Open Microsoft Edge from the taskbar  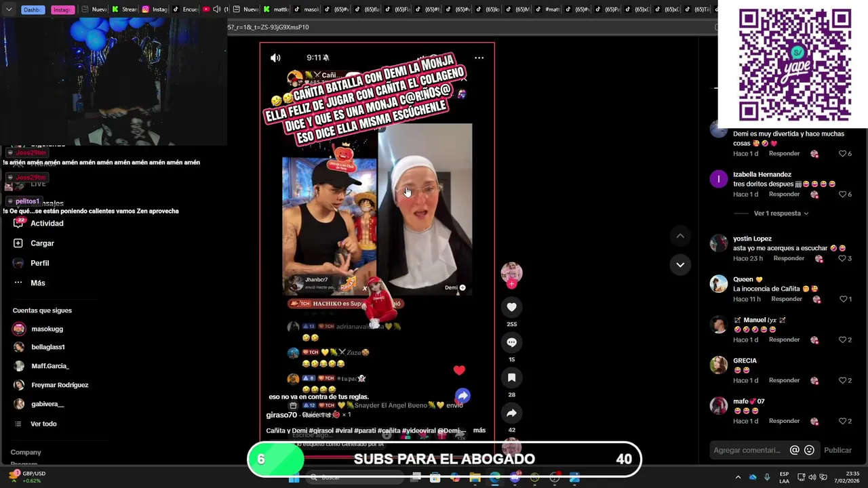click(x=495, y=478)
